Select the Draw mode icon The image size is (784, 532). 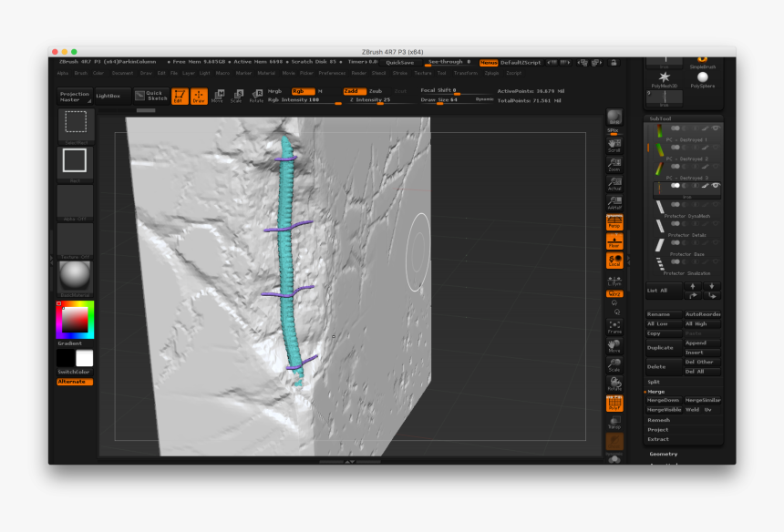199,96
